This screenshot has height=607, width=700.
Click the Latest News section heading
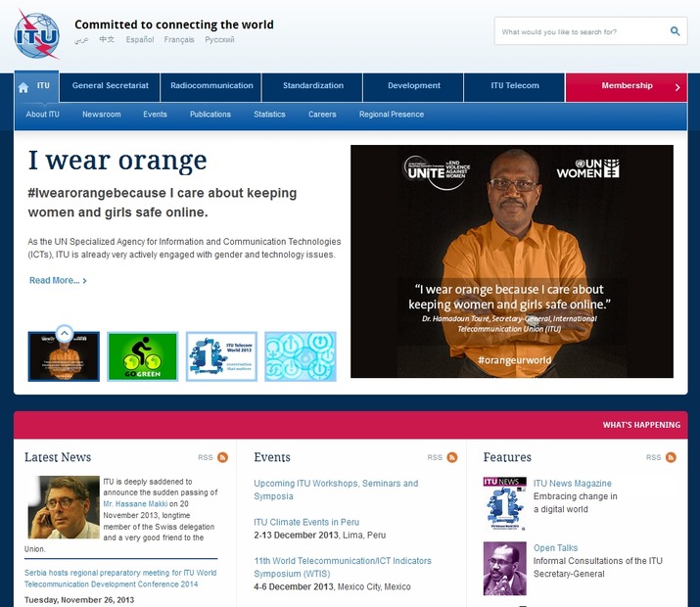coord(58,457)
